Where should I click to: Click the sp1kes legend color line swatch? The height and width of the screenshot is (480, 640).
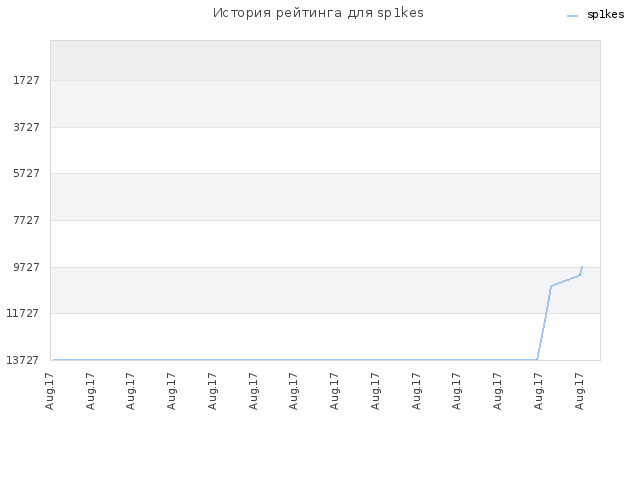572,16
